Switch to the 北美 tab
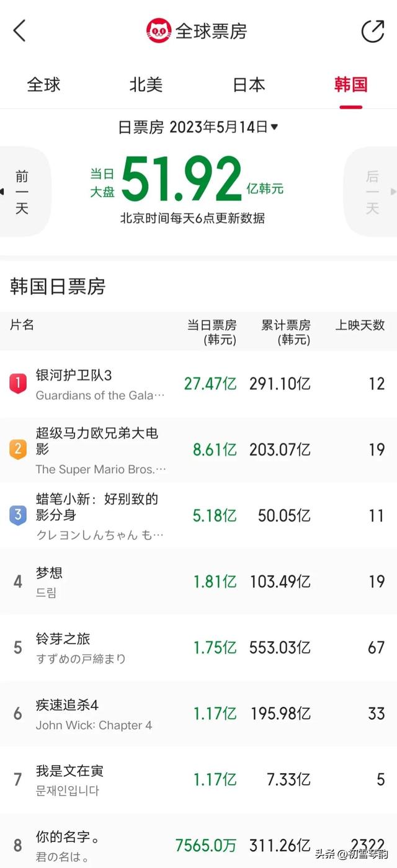 coord(146,85)
